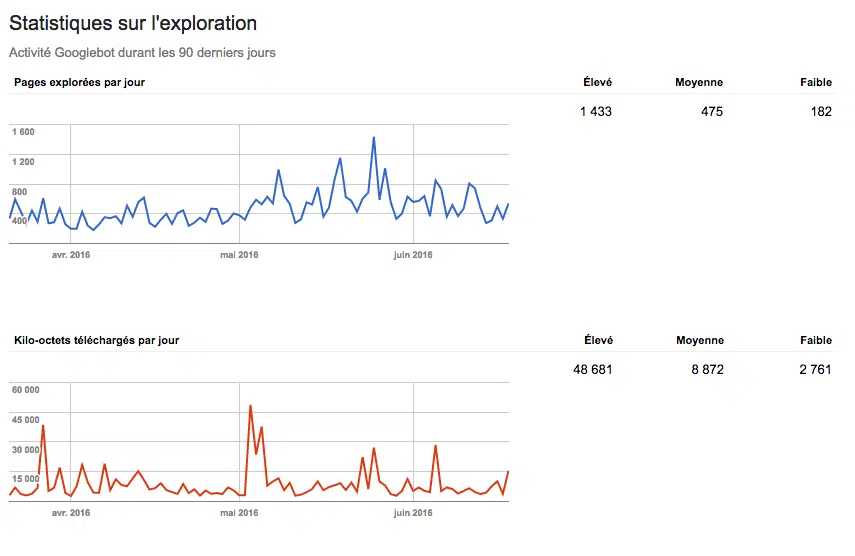855x556 pixels.
Task: Click the highest peak of the blue line chart
Action: pyautogui.click(x=373, y=138)
